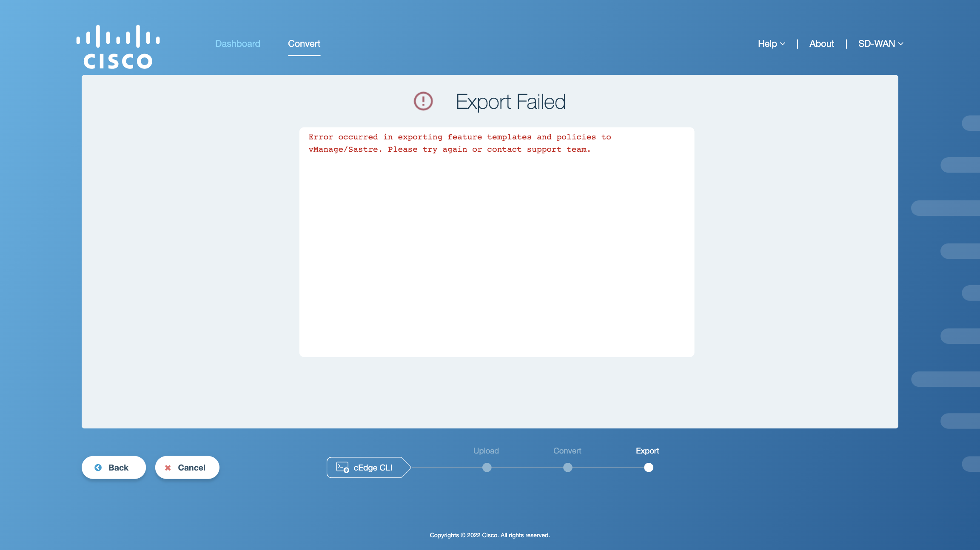Click the Export stage indicator dot
Image resolution: width=980 pixels, height=550 pixels.
point(647,467)
